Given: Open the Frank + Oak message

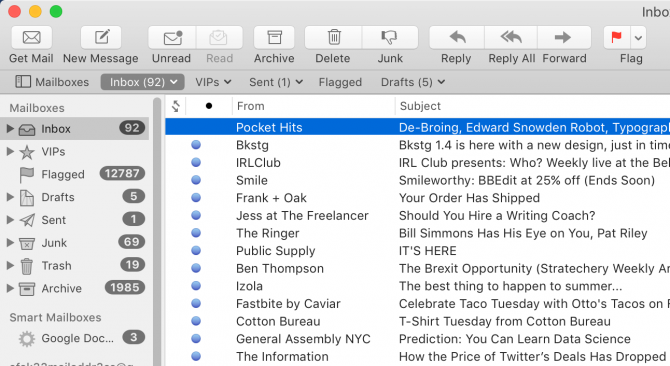Looking at the screenshot, I should pyautogui.click(x=417, y=198).
